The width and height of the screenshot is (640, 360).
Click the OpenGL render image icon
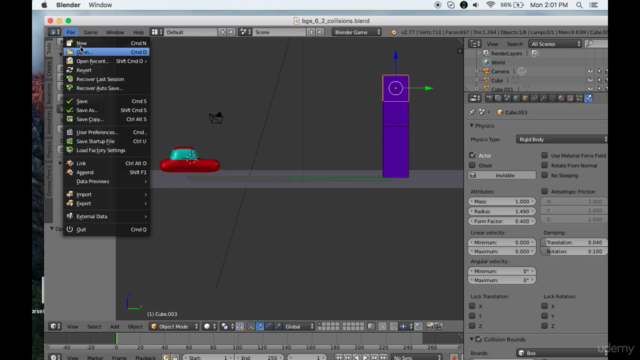point(429,326)
